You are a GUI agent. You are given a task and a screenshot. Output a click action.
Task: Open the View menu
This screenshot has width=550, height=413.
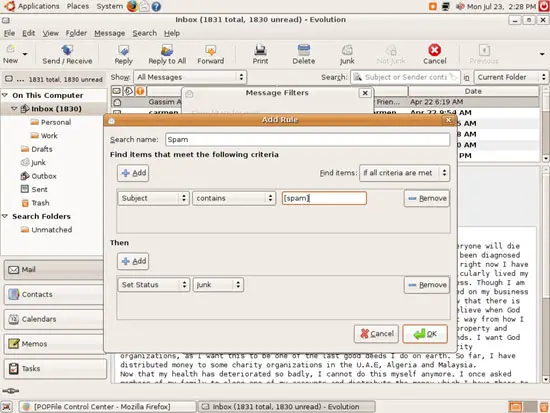51,33
